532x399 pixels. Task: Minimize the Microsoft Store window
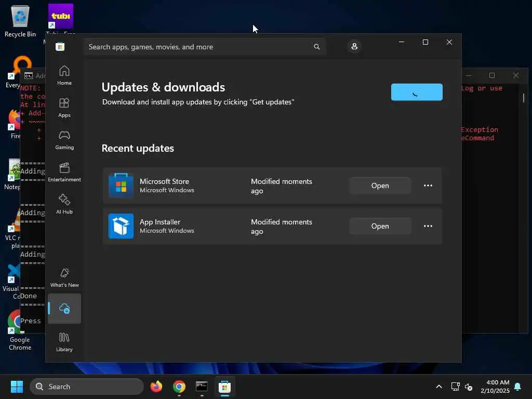(402, 42)
